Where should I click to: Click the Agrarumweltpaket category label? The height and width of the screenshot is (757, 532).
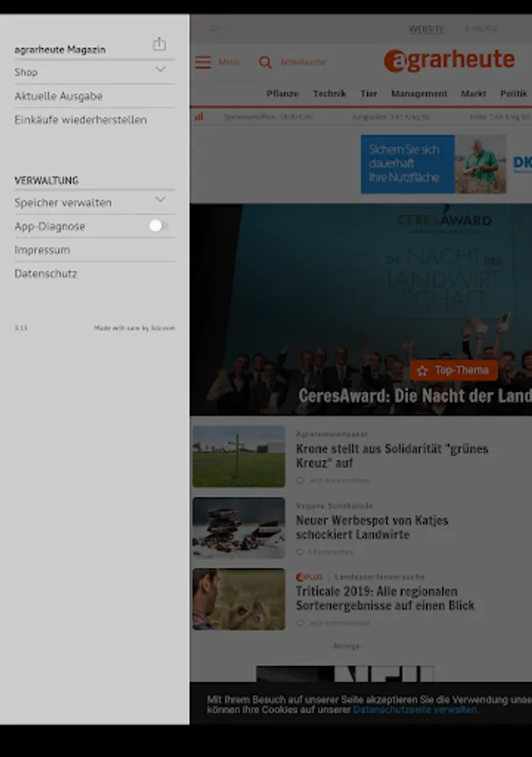(332, 434)
